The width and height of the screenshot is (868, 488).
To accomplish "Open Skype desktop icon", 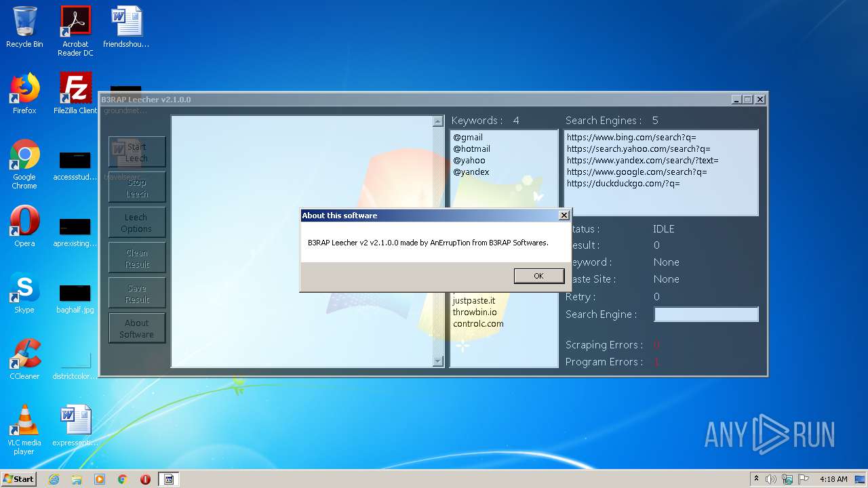I will point(24,293).
